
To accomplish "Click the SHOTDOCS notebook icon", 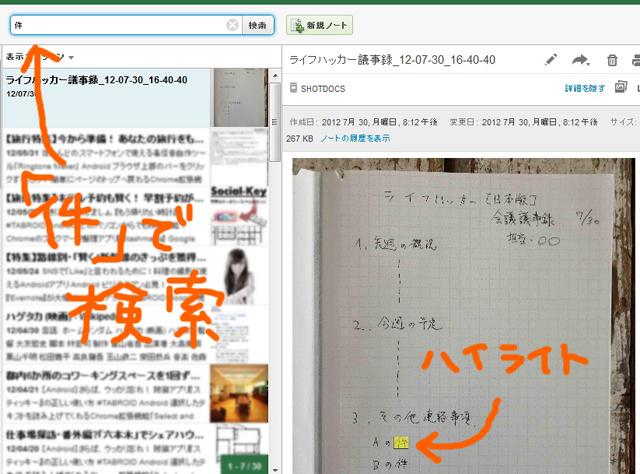I will point(293,88).
